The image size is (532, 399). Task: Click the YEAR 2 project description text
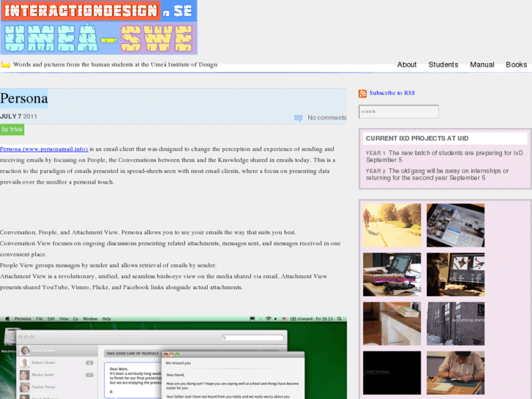point(438,174)
